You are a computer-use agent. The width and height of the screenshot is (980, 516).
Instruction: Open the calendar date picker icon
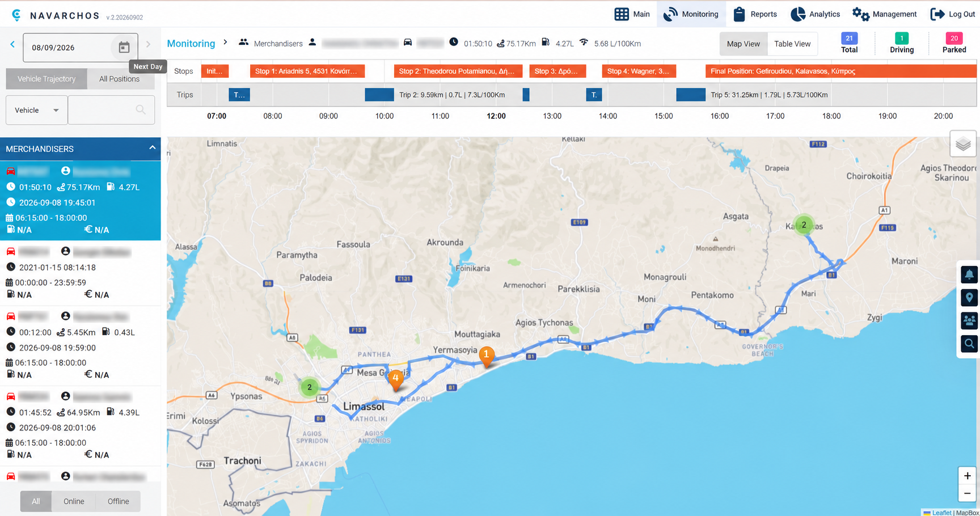tap(124, 48)
